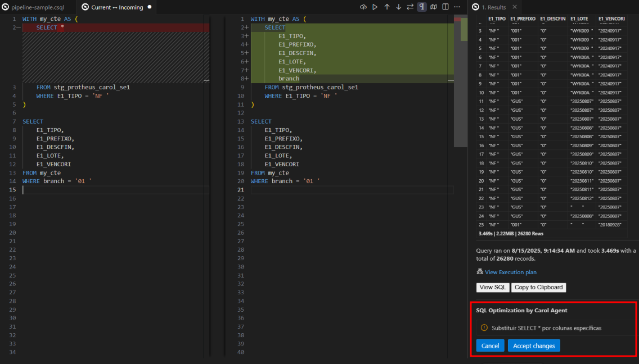This screenshot has width=639, height=364.
Task: Go to next change using down arrow
Action: click(399, 7)
